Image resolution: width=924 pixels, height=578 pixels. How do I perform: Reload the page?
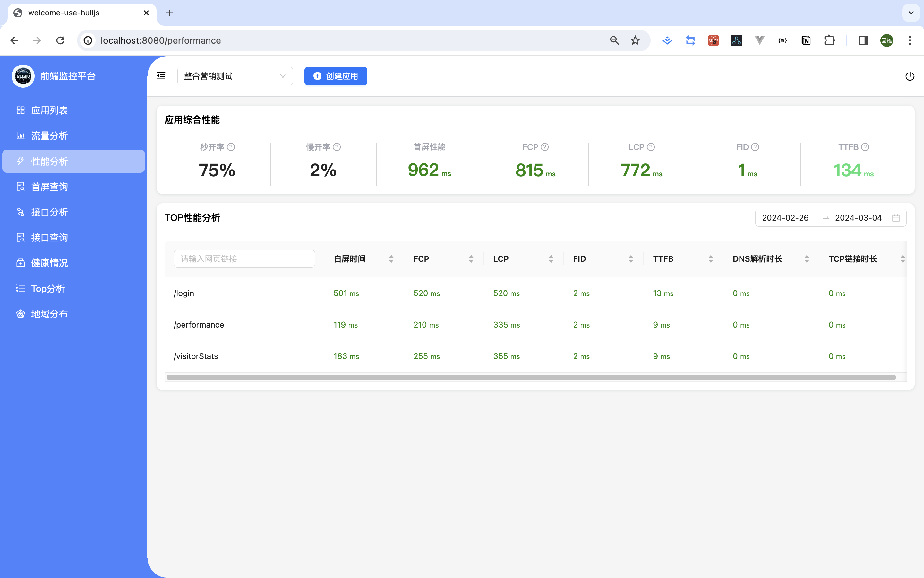60,40
